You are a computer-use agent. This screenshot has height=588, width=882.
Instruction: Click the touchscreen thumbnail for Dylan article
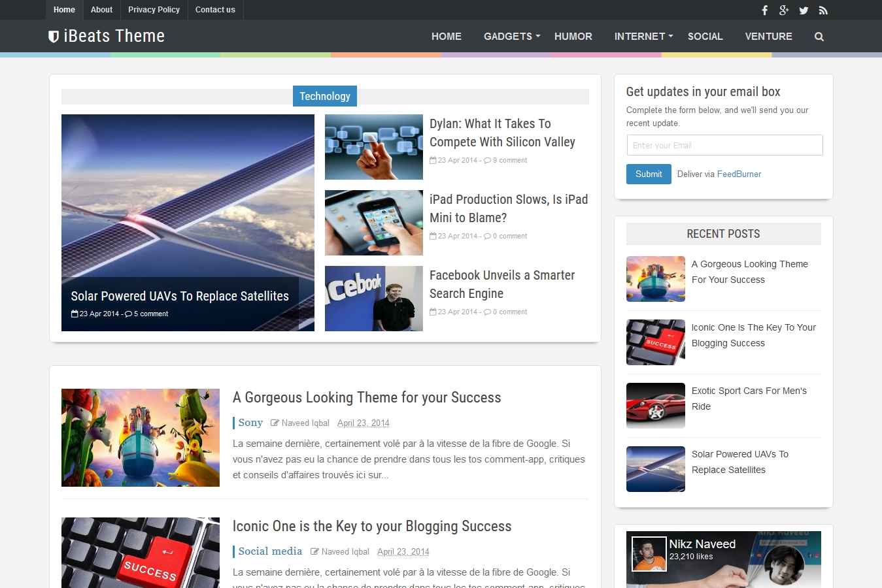pyautogui.click(x=374, y=147)
